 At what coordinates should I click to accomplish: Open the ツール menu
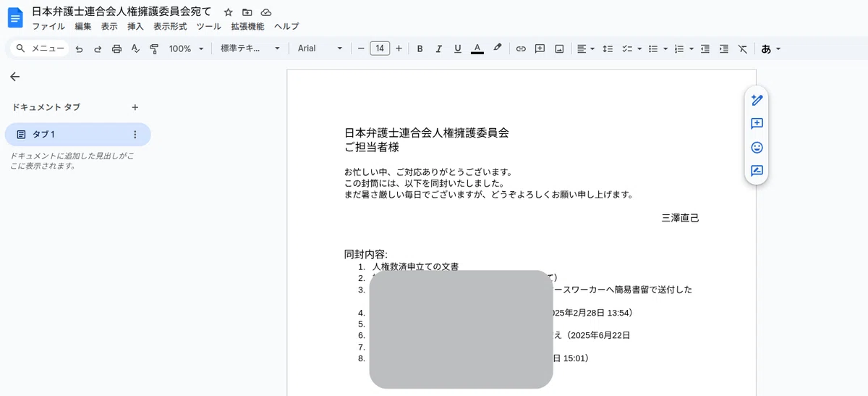click(x=209, y=26)
